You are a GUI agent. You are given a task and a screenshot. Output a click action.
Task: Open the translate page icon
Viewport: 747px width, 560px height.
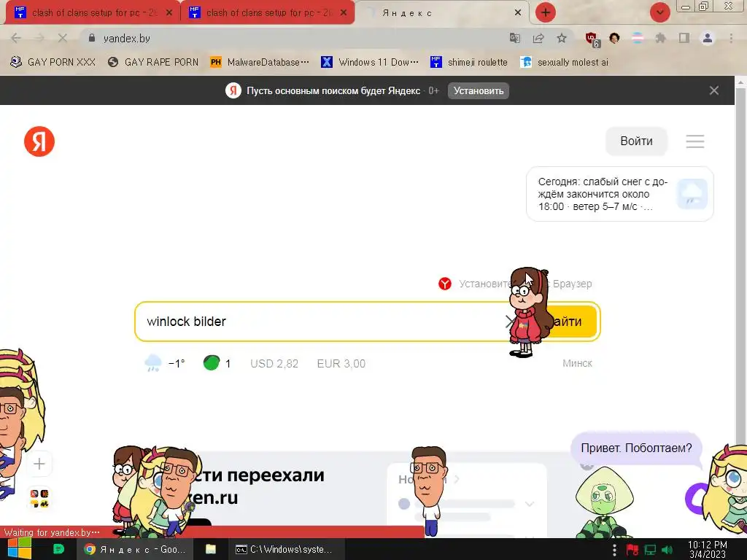tap(514, 38)
